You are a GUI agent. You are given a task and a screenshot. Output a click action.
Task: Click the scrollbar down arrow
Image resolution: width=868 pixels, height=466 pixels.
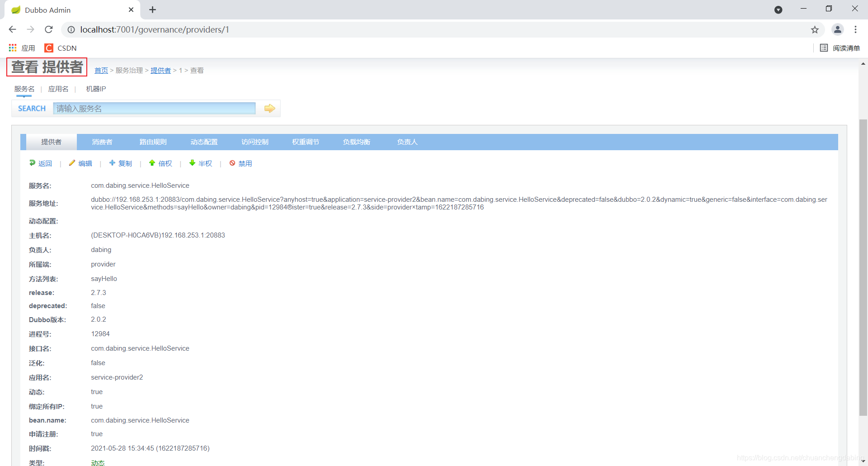click(x=863, y=461)
